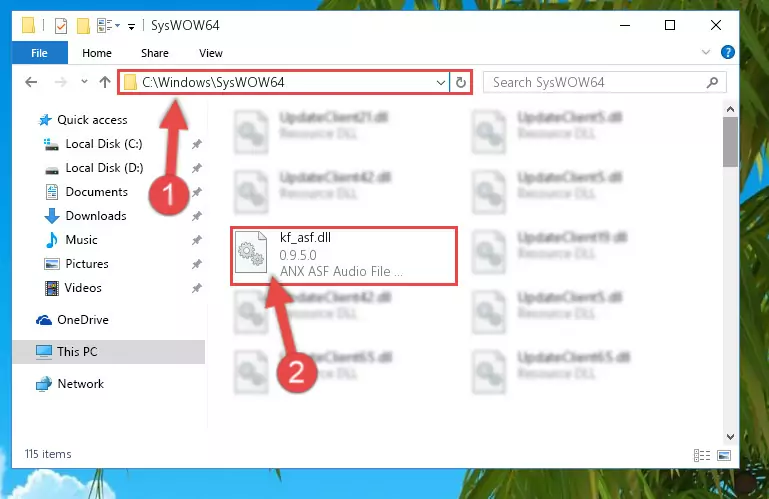The height and width of the screenshot is (499, 769).
Task: Click the search magnifier icon
Action: point(712,82)
